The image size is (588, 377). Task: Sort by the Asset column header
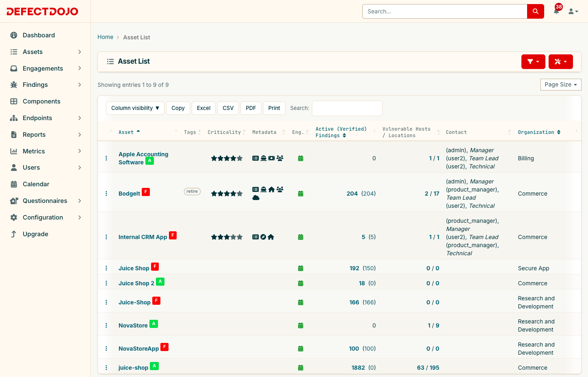tap(129, 132)
